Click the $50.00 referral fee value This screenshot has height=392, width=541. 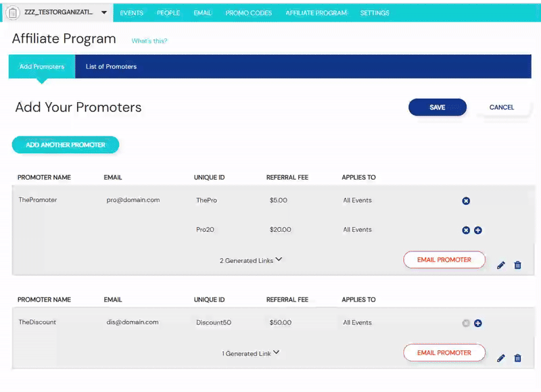[x=281, y=322]
